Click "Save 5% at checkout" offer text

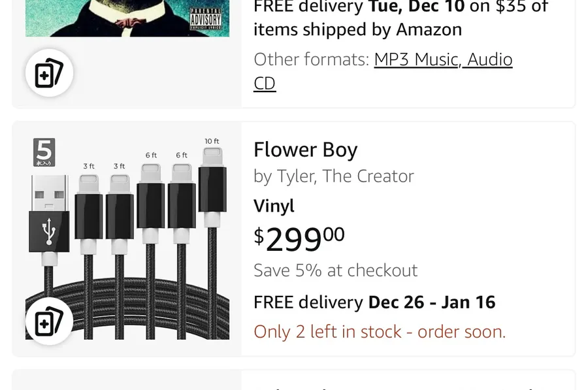point(335,270)
